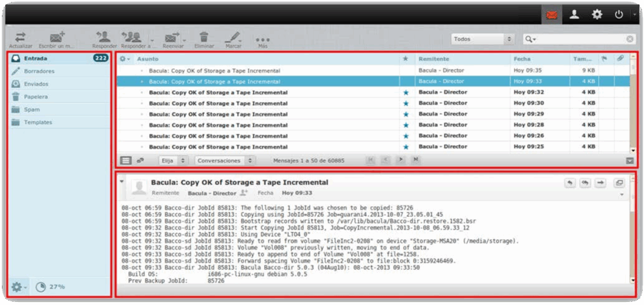The image size is (644, 305).
Task: Open the Marcar pencil menu
Action: pos(233,40)
